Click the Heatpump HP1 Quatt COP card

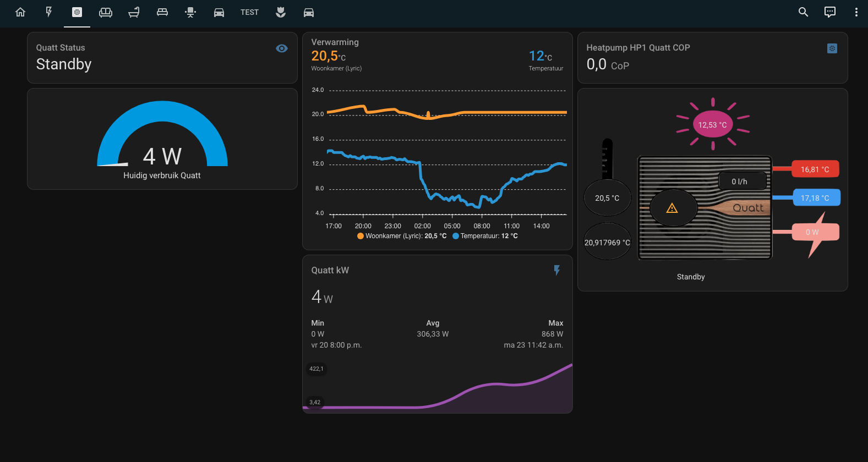pos(713,58)
